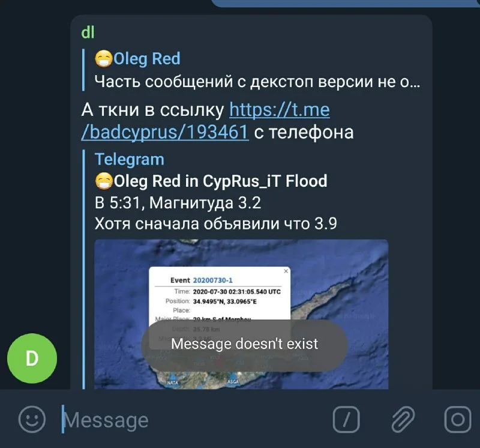
Task: Close the earthquake event popup X
Action: (286, 271)
